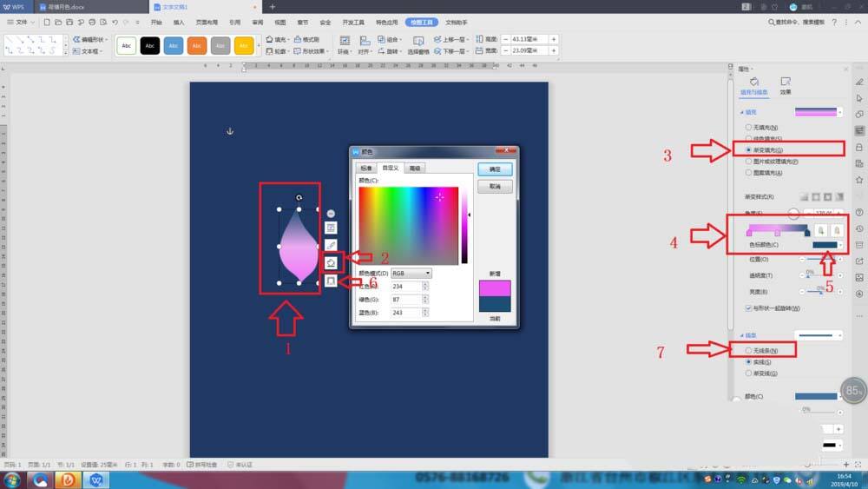Click the orange Abc shape style preset

(196, 45)
